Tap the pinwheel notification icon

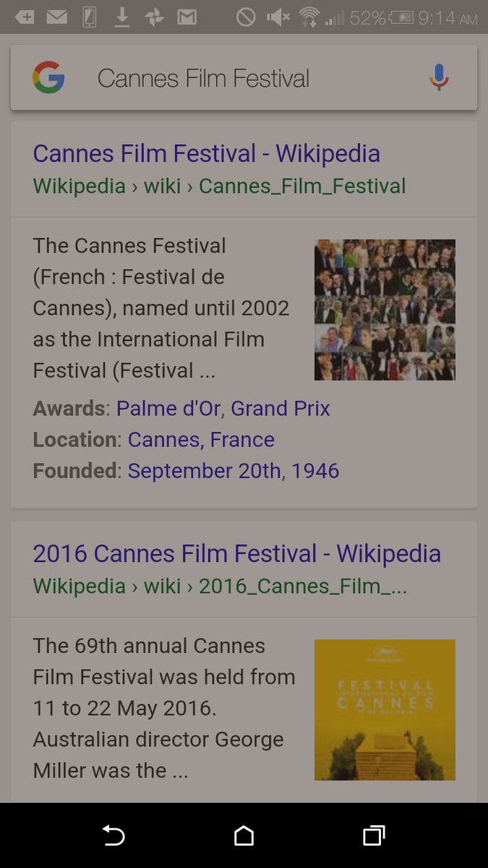[155, 17]
